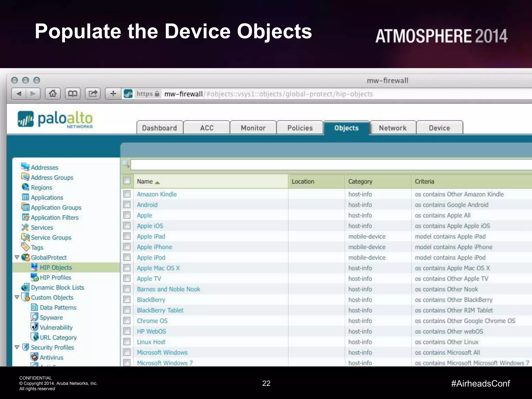The width and height of the screenshot is (532, 399).
Task: Click the browser address bar URL
Action: pos(268,94)
